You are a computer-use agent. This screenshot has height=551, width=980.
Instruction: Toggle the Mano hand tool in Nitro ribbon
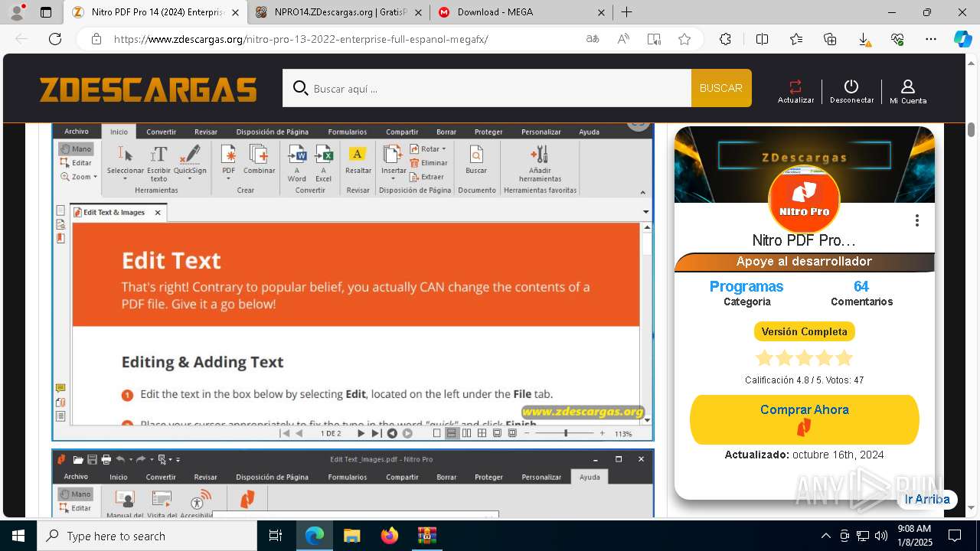click(x=76, y=149)
